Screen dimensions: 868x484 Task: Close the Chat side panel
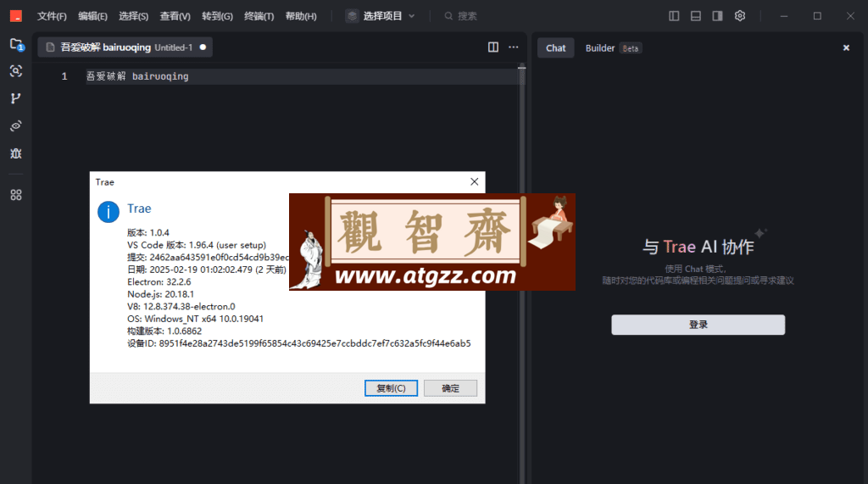pos(846,48)
